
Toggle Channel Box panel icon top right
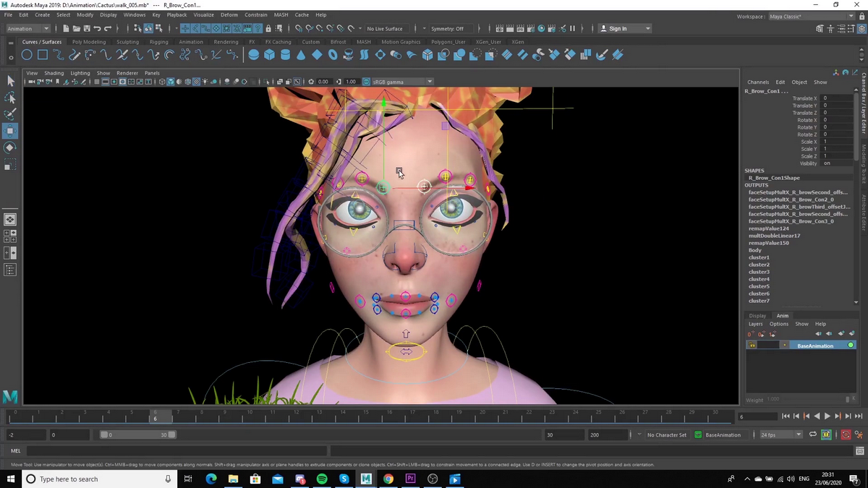(x=862, y=29)
